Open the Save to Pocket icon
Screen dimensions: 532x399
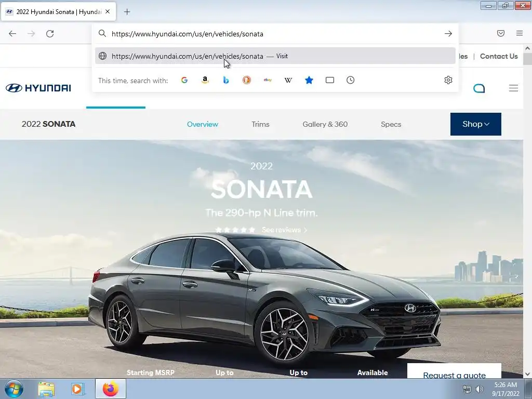pos(501,33)
